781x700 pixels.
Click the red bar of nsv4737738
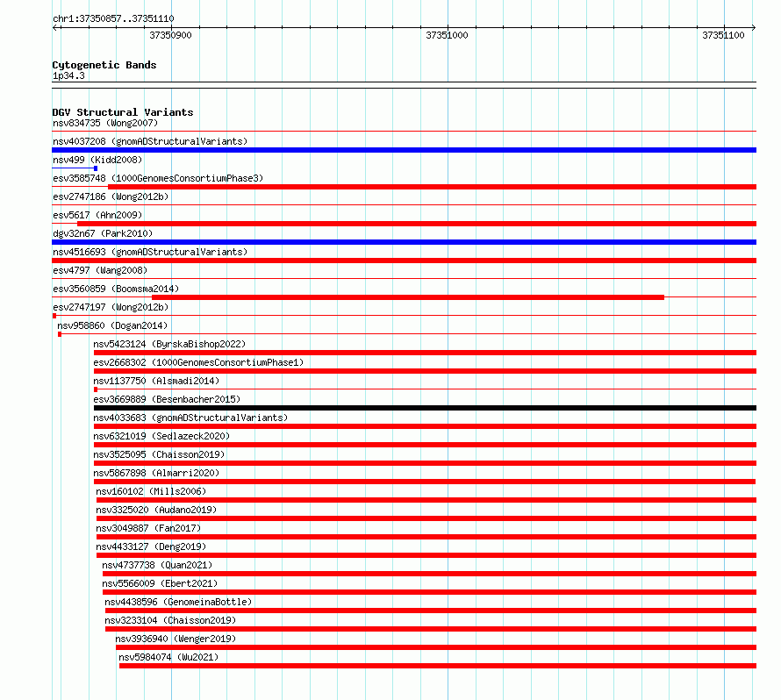point(429,574)
